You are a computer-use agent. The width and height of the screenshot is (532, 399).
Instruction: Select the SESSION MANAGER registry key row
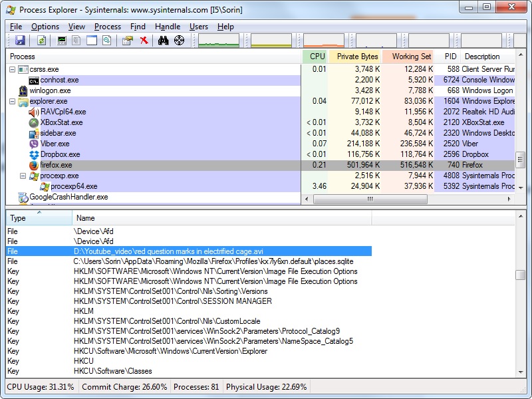[189, 301]
